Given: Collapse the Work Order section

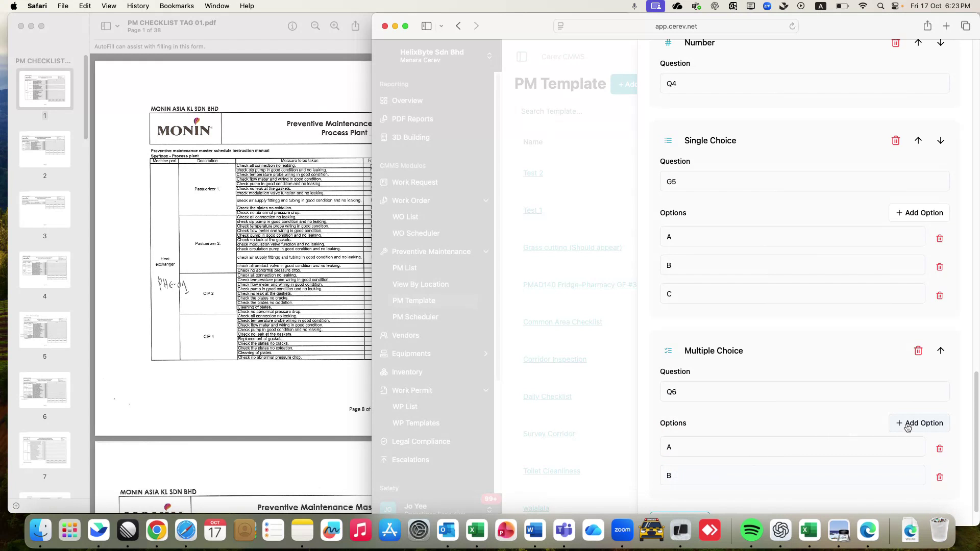Looking at the screenshot, I should pyautogui.click(x=486, y=201).
